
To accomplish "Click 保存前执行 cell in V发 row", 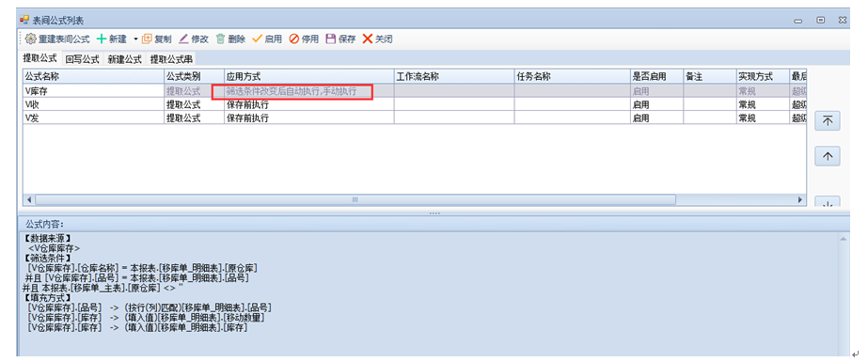I will point(308,118).
